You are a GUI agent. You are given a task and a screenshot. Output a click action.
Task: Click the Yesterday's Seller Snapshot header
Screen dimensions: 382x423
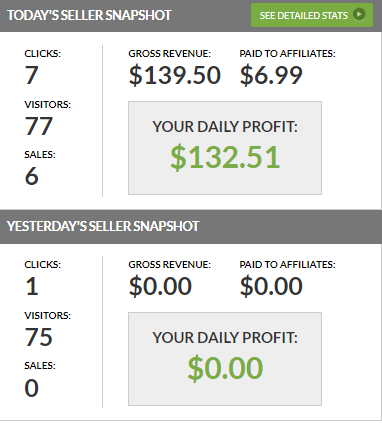103,226
